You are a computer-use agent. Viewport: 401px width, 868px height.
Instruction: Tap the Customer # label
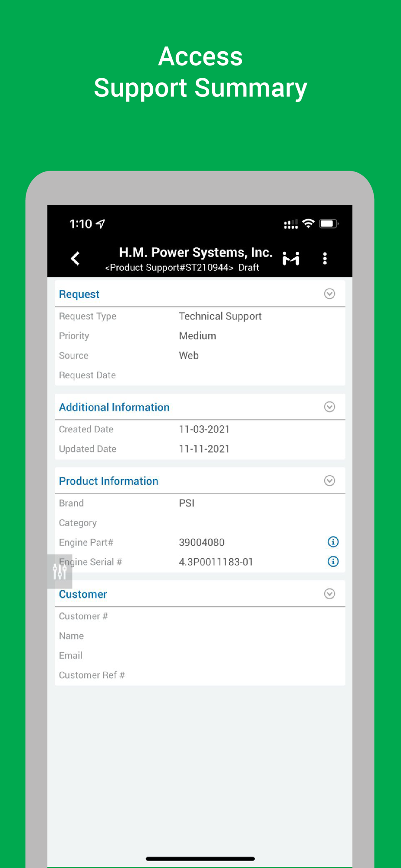[x=83, y=616]
